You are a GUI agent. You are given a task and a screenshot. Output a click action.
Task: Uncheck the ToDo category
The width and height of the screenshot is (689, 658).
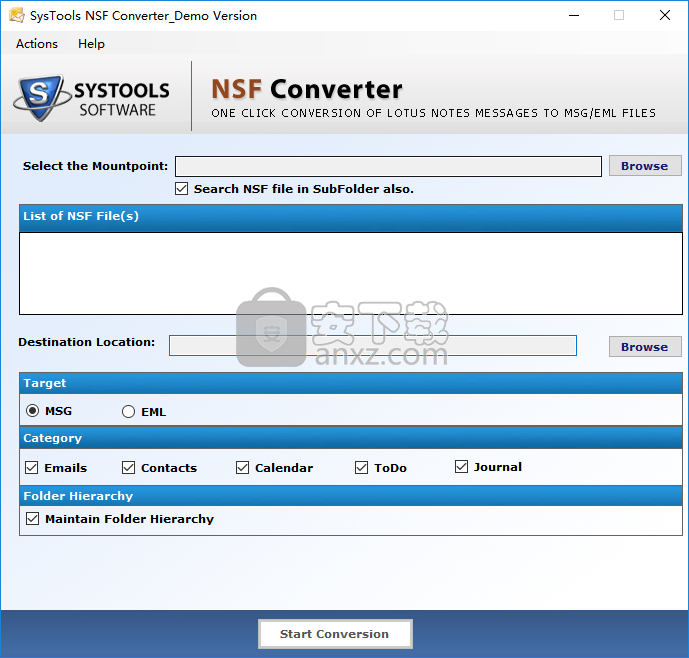pos(361,468)
